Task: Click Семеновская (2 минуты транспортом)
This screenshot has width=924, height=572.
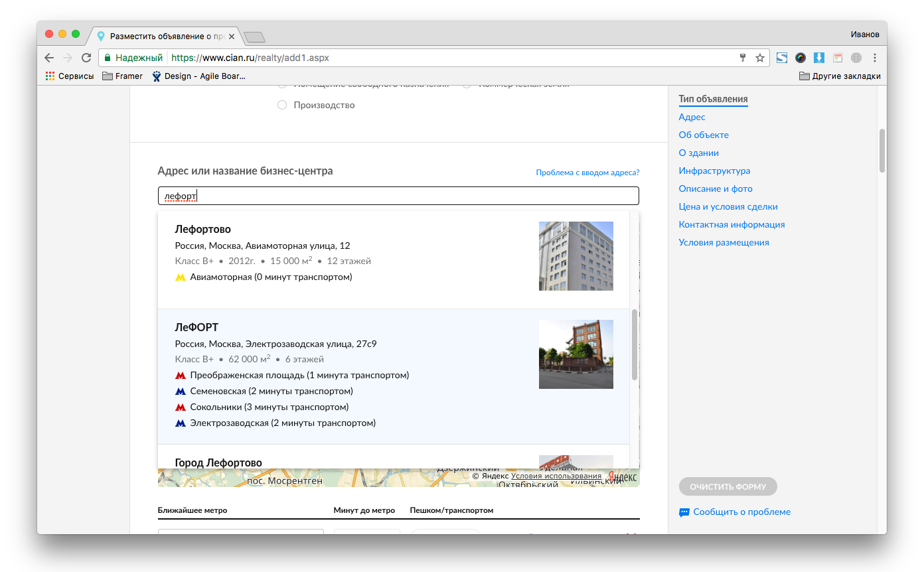Action: (x=271, y=392)
